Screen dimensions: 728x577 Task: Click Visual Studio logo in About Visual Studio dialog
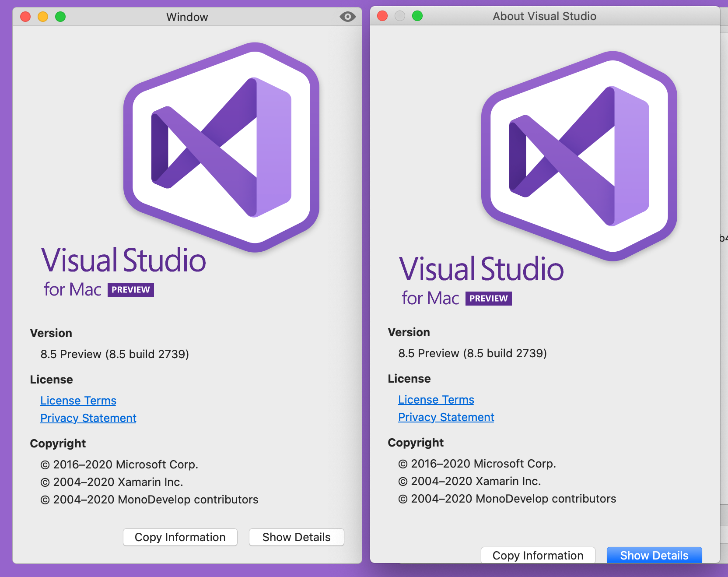tap(579, 156)
